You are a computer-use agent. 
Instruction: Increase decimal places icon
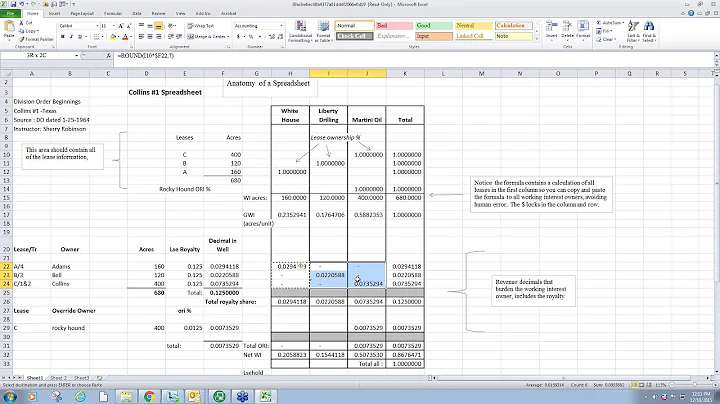(271, 37)
